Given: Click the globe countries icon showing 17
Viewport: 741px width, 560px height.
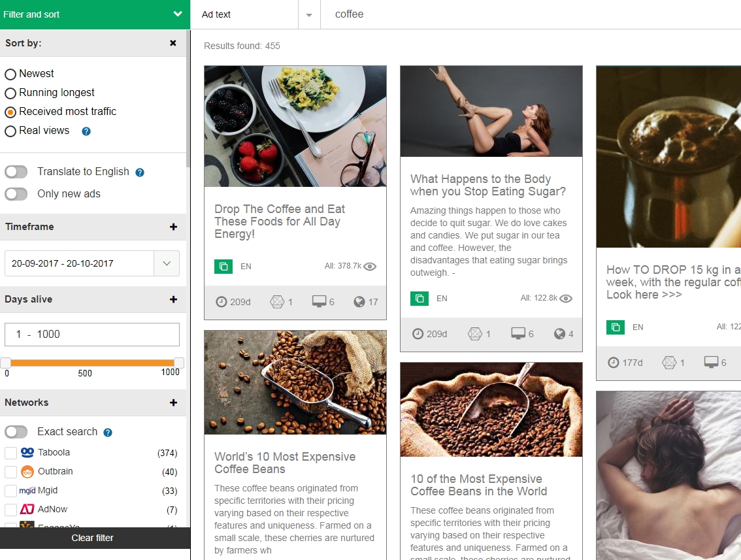Looking at the screenshot, I should click(x=359, y=301).
